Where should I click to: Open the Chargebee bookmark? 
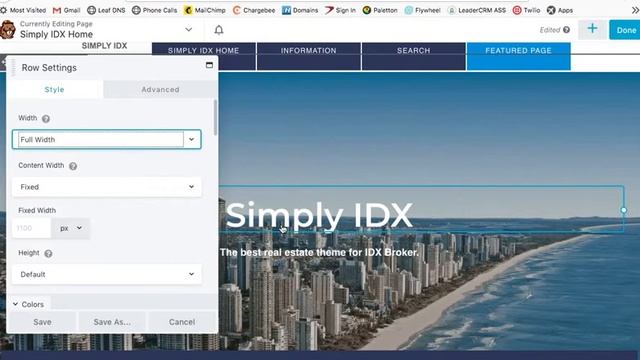click(253, 10)
